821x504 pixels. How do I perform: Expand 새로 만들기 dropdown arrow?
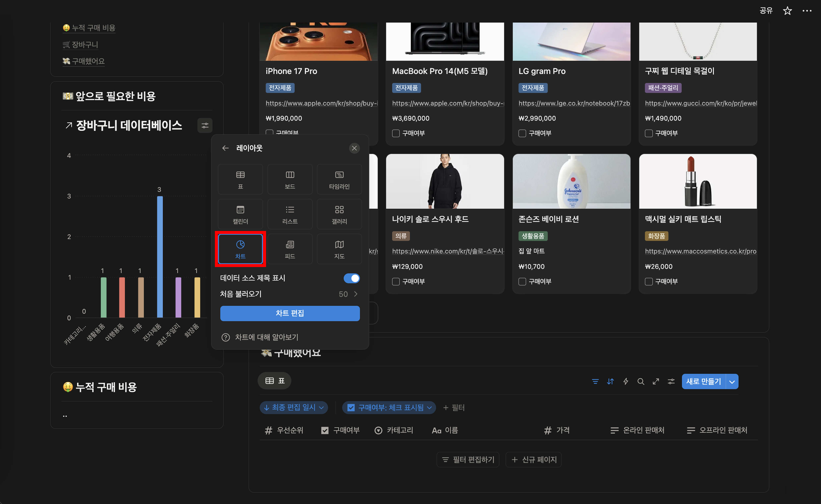[x=732, y=382]
